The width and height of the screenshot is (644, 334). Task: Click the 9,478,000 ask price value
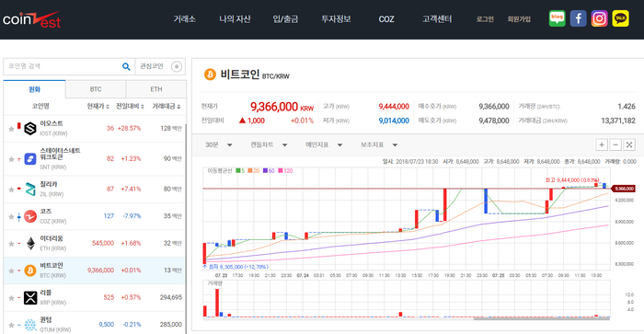pos(494,121)
